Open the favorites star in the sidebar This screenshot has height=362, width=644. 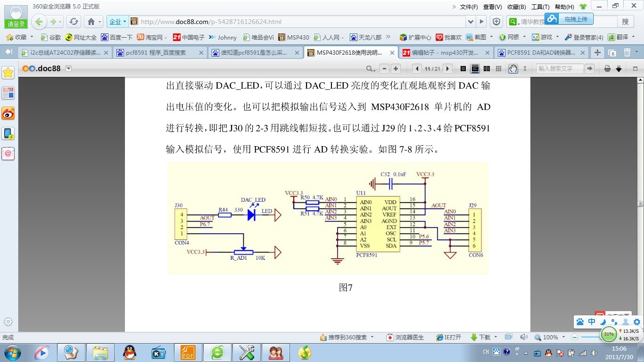click(8, 73)
